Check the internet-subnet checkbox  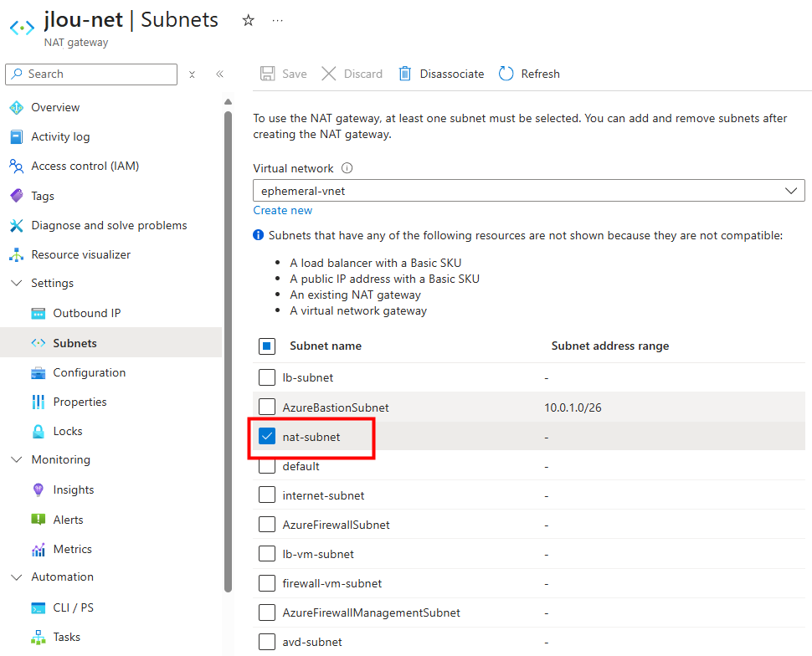[267, 495]
